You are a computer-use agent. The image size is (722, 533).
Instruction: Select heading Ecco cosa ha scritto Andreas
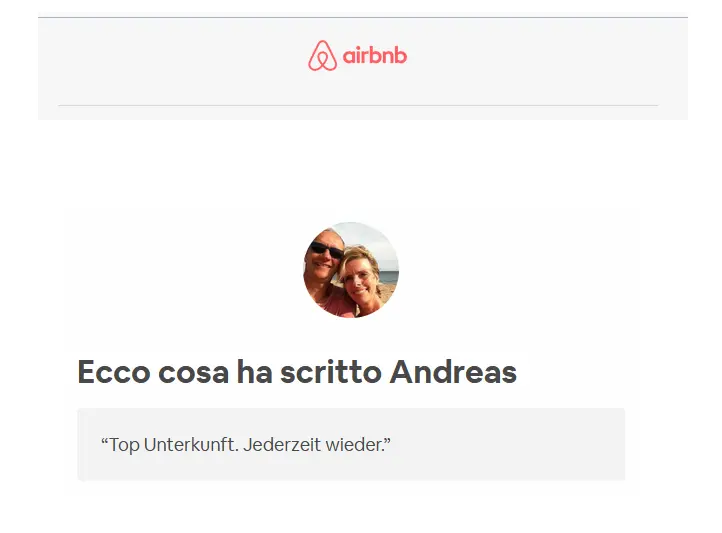[297, 372]
